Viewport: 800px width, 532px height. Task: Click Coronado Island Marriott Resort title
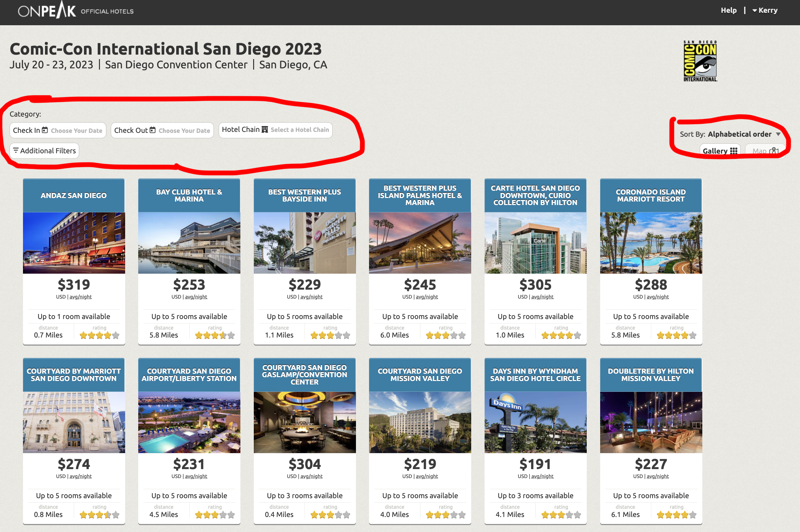[651, 195]
